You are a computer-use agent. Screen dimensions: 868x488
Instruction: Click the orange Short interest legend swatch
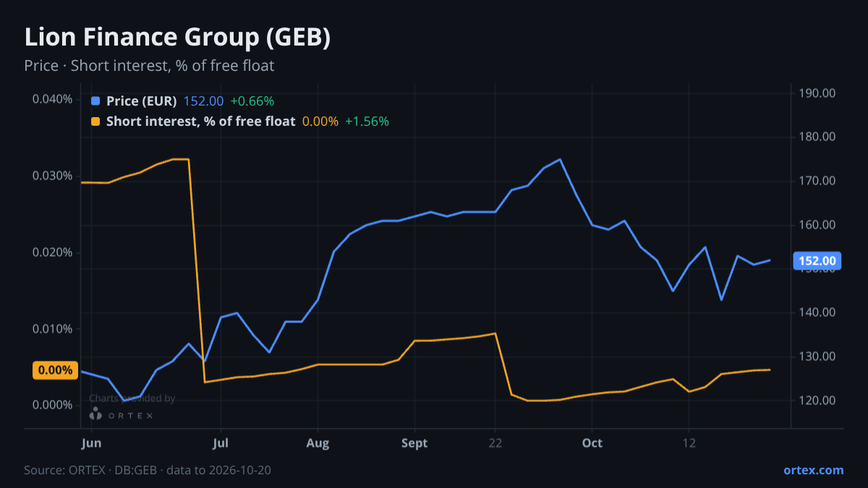click(95, 121)
